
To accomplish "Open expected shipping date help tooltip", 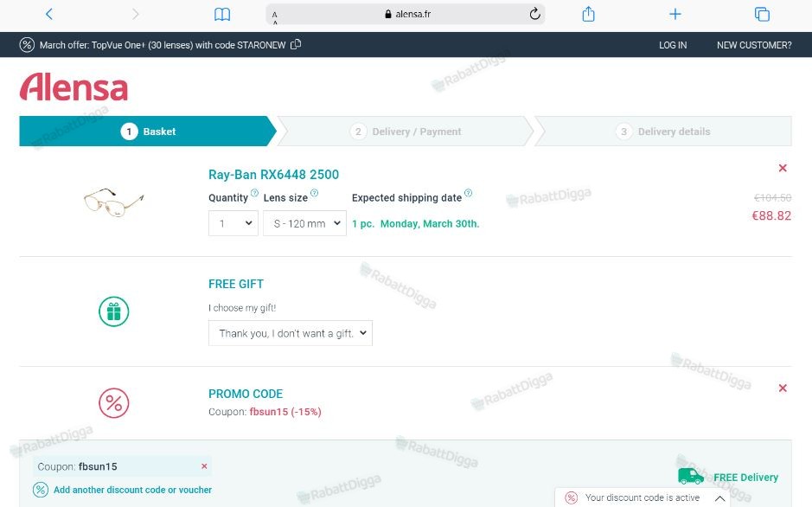I will [468, 193].
